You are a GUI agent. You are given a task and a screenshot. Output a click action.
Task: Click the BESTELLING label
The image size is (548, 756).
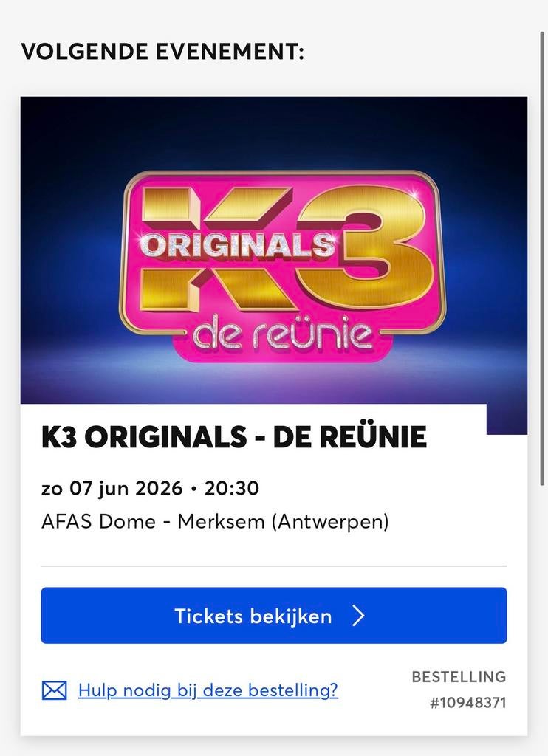[458, 676]
